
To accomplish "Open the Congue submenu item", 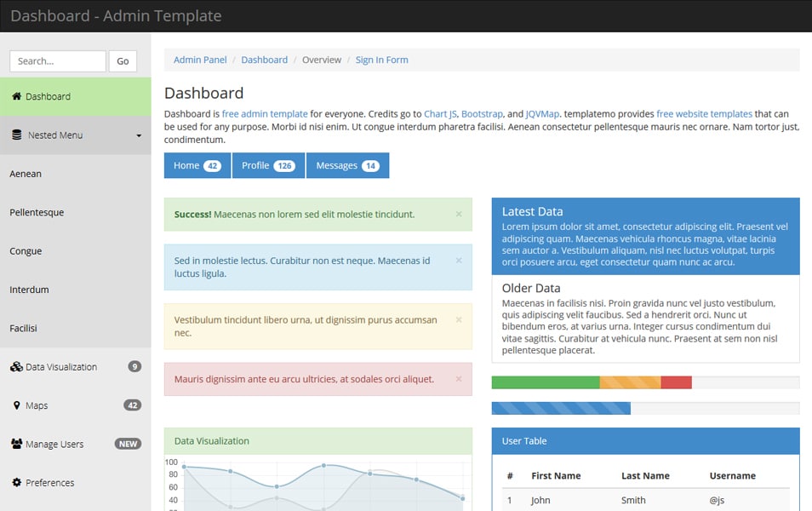I will 76,251.
